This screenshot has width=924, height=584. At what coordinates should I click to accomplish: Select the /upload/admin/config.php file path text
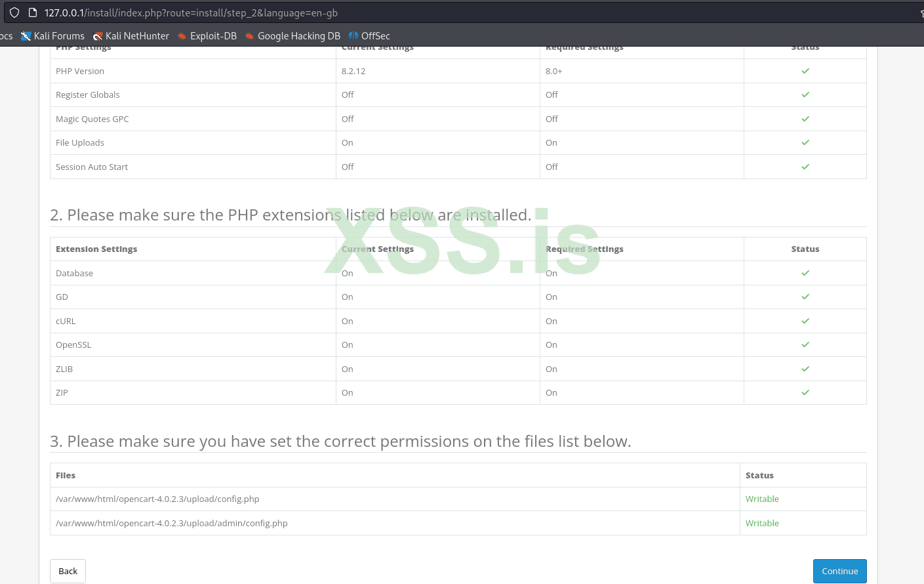[x=172, y=523]
